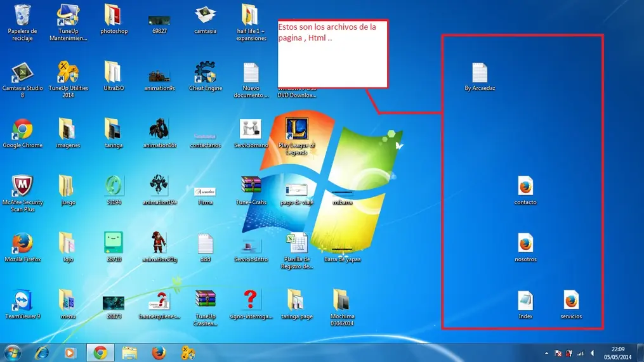Select the 66718 image icon
Screen dimensions: 644x362
tap(114, 243)
